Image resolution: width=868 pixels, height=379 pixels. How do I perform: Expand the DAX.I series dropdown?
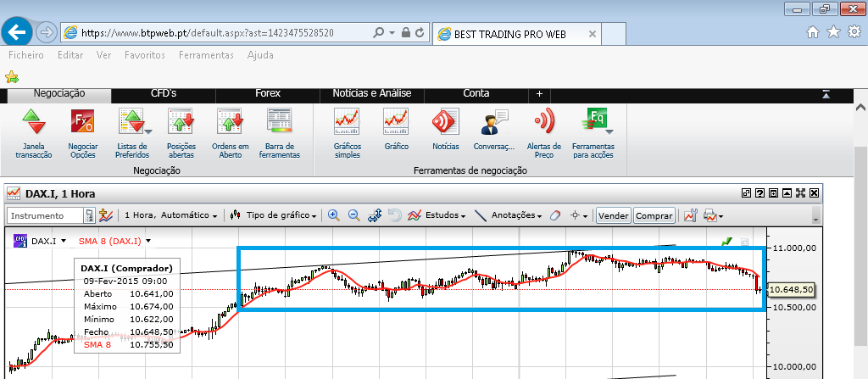click(x=63, y=241)
